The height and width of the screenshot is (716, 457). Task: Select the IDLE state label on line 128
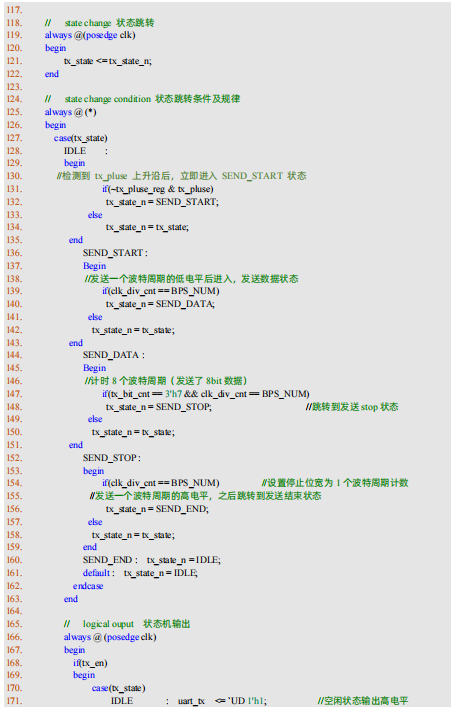point(75,151)
